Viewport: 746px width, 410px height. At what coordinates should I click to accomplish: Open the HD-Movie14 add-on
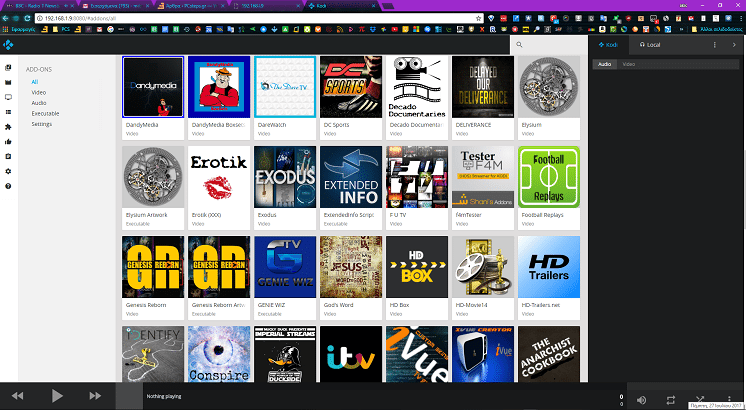click(483, 278)
